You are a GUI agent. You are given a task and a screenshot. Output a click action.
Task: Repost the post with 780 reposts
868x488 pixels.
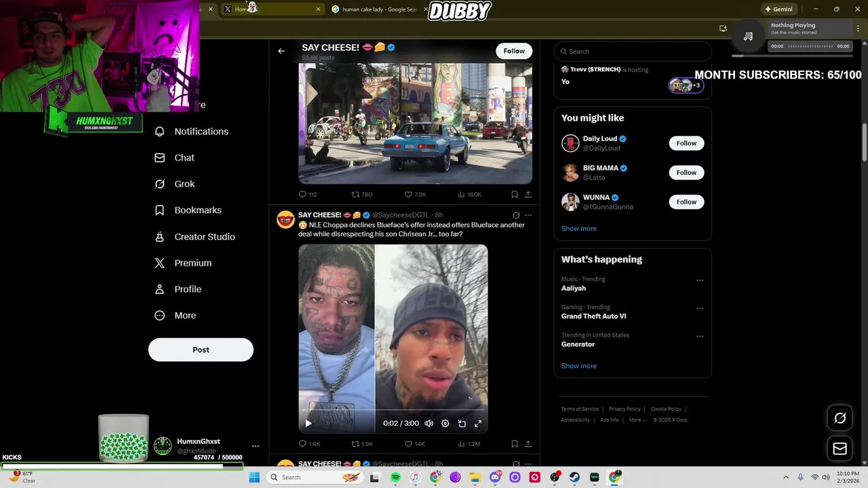click(x=361, y=195)
